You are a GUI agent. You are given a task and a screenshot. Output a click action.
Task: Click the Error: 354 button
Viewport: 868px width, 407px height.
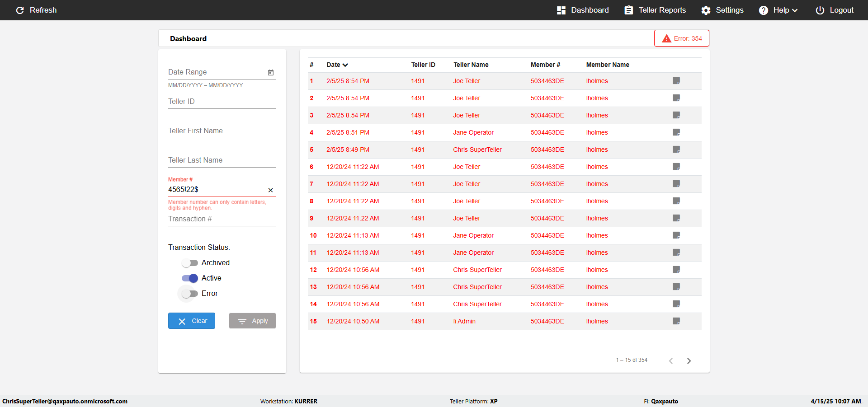coord(682,38)
